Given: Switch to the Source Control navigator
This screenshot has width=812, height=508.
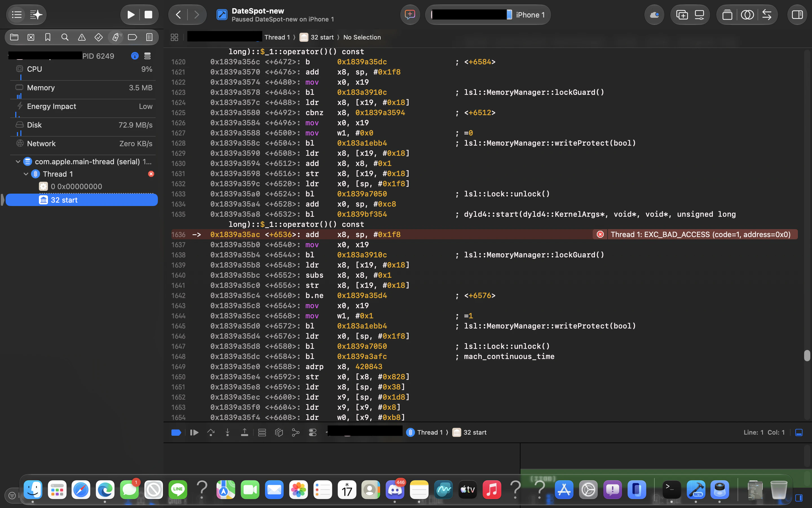Looking at the screenshot, I should (x=31, y=37).
